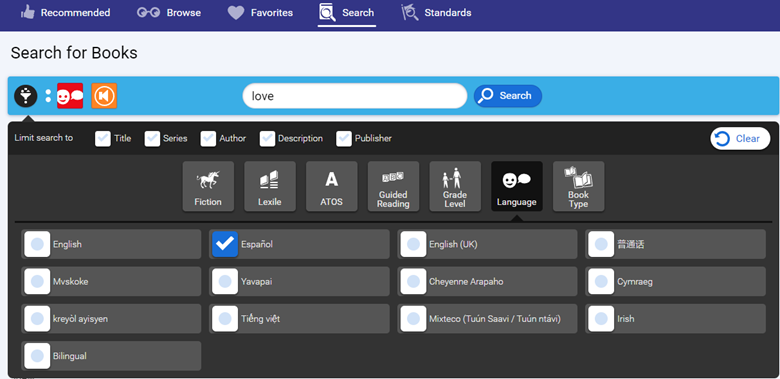
Task: Click the search text field containing love
Action: 355,95
